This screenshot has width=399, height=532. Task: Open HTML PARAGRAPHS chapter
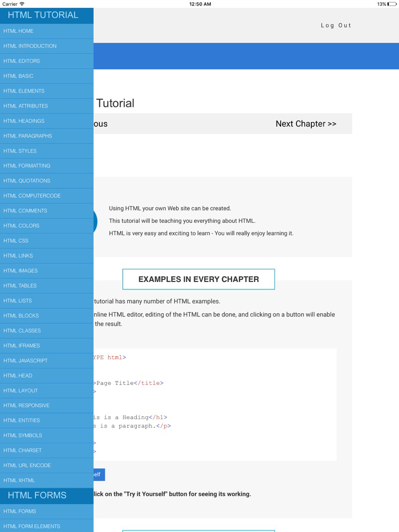(46, 136)
